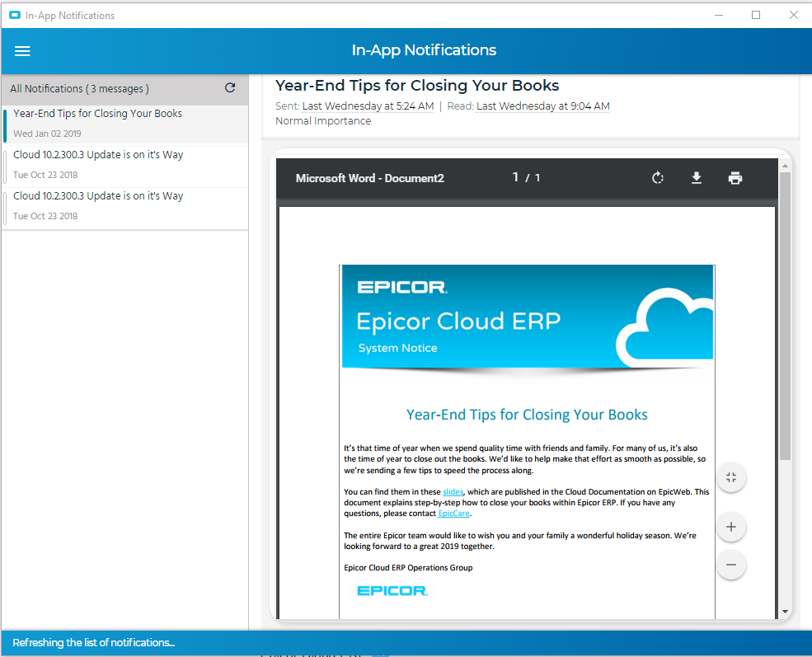The width and height of the screenshot is (812, 657).
Task: Zoom in the PDF viewer
Action: [731, 527]
